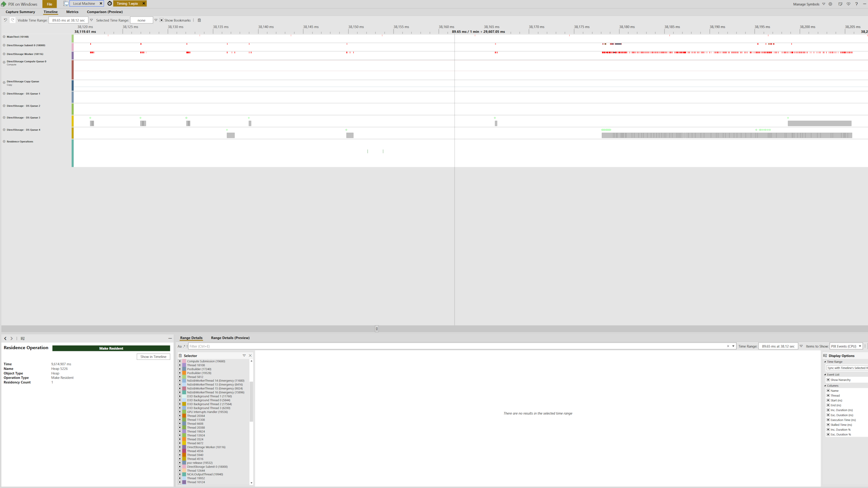The image size is (868, 488).
Task: Click the redo zoom arrow icon
Action: pyautogui.click(x=12, y=20)
